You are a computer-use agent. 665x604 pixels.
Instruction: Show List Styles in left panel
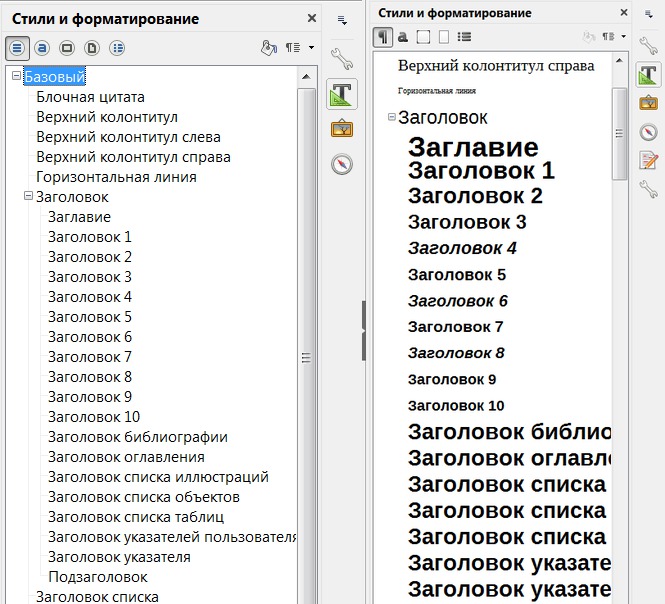(x=117, y=47)
